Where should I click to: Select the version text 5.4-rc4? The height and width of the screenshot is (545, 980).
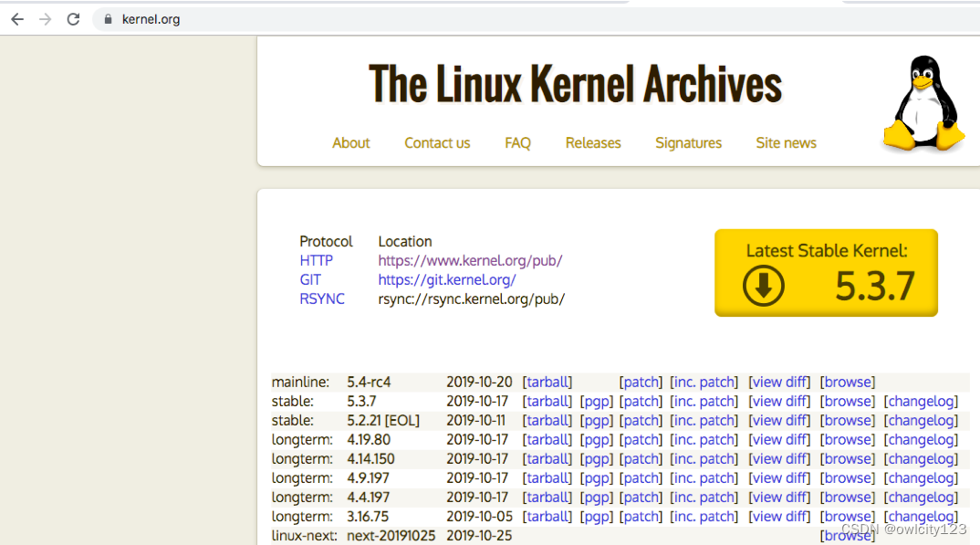pos(369,382)
